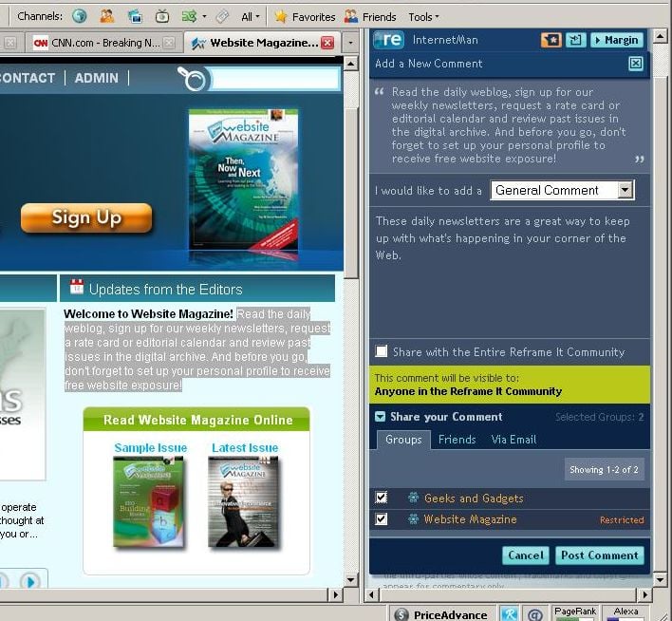Click the carousel next arrow button
The width and height of the screenshot is (672, 621).
click(30, 582)
